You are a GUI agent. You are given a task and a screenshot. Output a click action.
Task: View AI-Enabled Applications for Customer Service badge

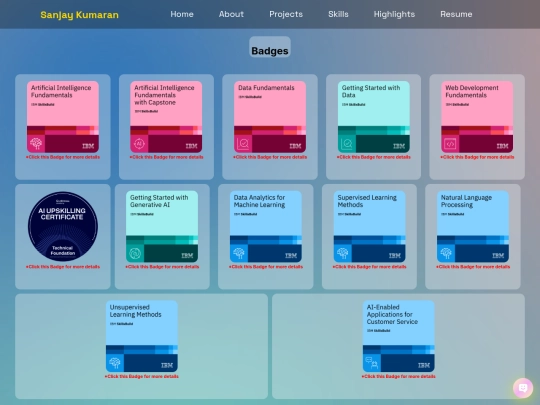coord(398,336)
